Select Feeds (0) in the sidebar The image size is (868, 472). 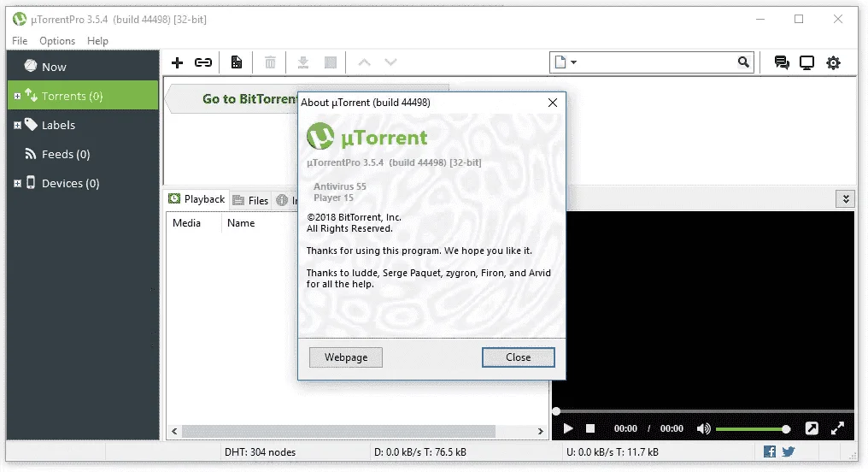(x=83, y=154)
